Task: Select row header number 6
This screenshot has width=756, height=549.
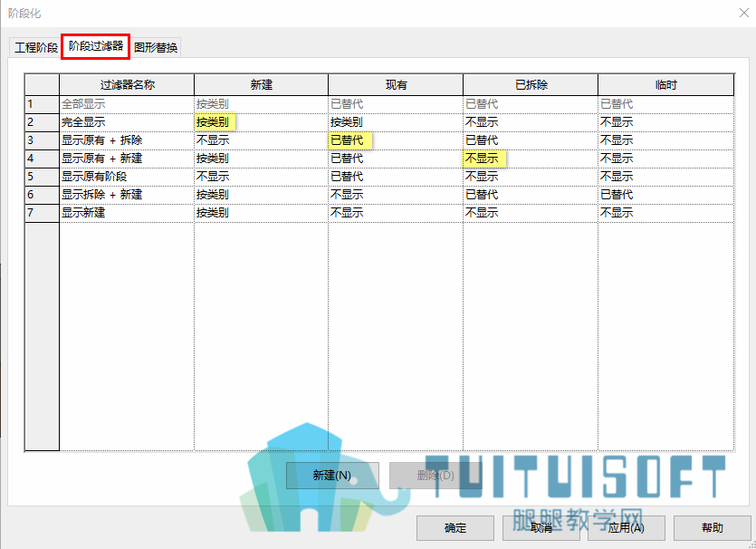Action: 42,195
